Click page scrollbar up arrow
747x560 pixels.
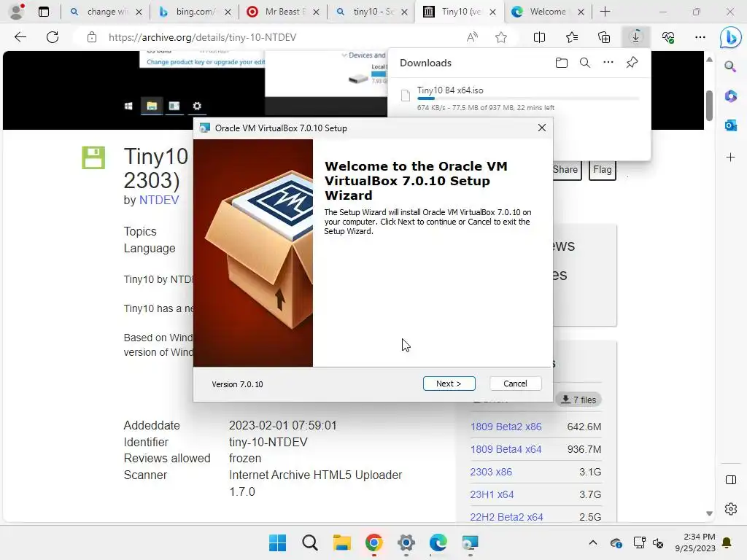[x=709, y=60]
